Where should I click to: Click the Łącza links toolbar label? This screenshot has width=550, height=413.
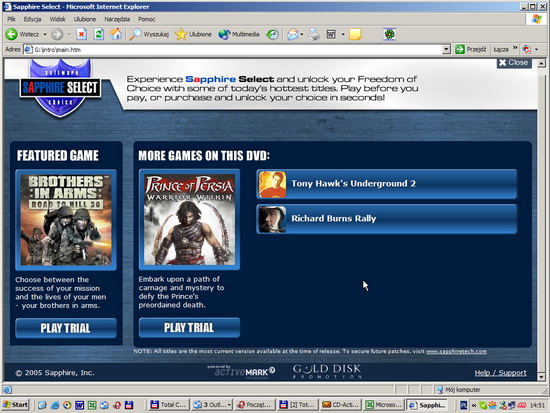(x=501, y=49)
